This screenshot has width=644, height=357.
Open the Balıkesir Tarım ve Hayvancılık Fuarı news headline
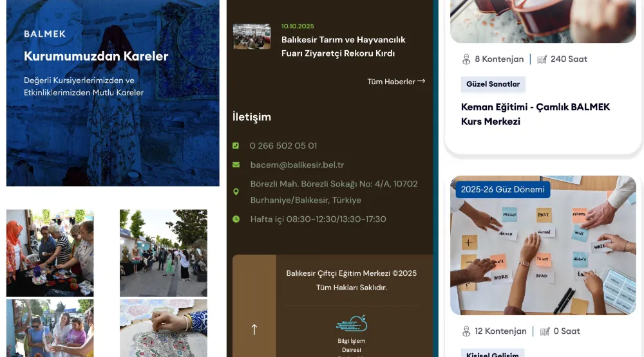[343, 46]
